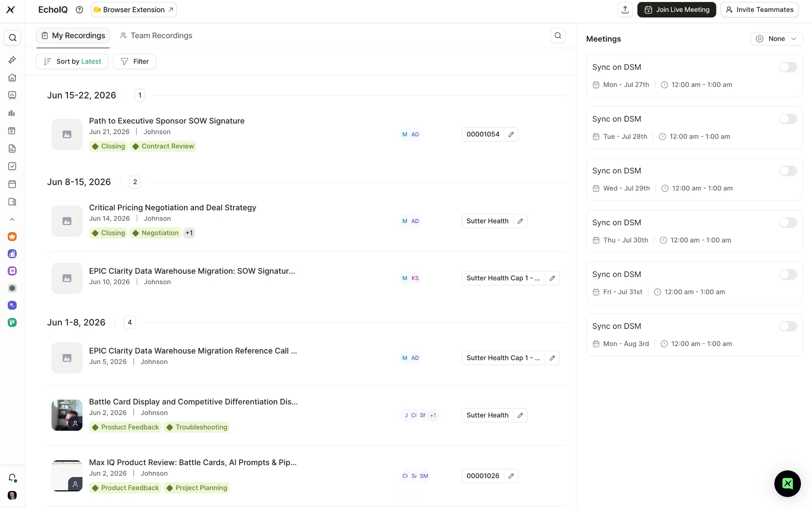The height and width of the screenshot is (508, 812).
Task: Toggle the Mon Jul 27th Sync on DSM switch
Action: pos(788,67)
